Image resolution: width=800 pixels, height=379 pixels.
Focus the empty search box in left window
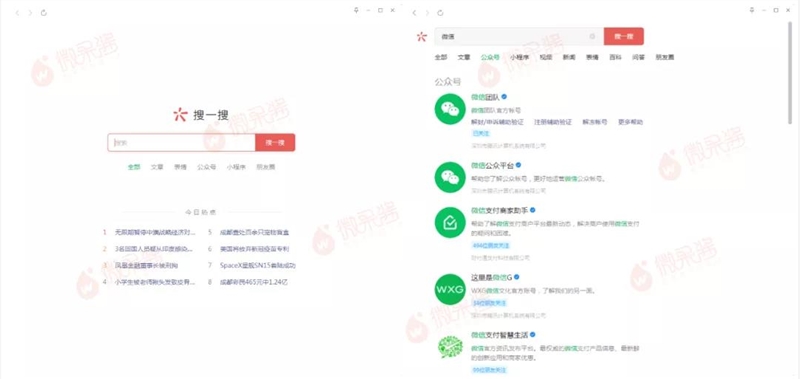click(181, 142)
